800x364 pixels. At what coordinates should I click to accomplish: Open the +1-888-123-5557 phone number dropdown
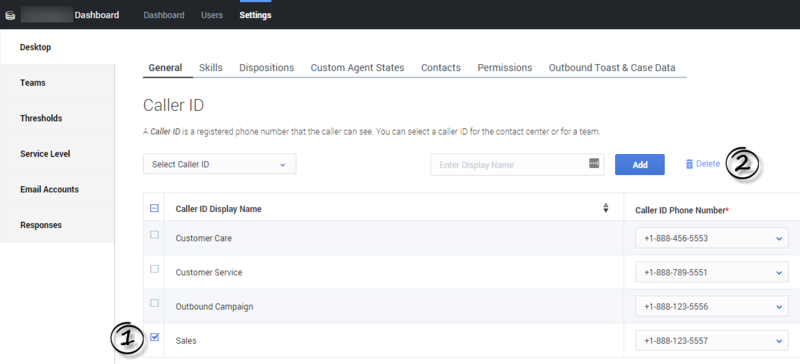pyautogui.click(x=712, y=341)
